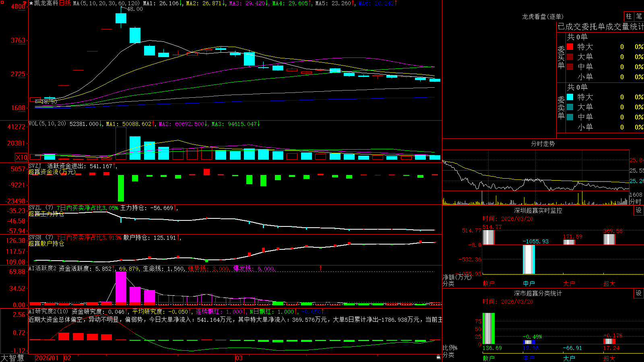Screen dimensions: 644x362
Task: Click the tall green bar in 超赢资金流 panel
Action: pyautogui.click(x=121, y=188)
